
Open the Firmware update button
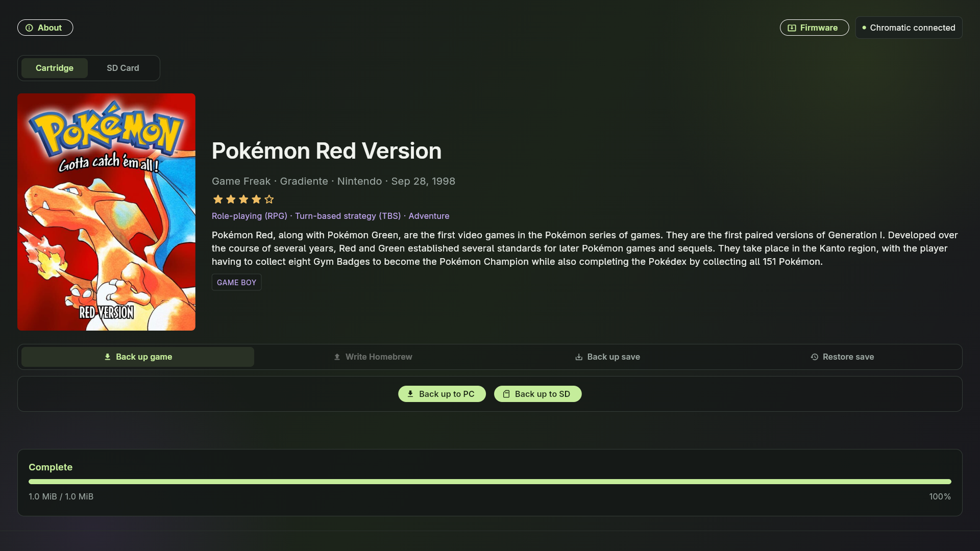coord(814,28)
